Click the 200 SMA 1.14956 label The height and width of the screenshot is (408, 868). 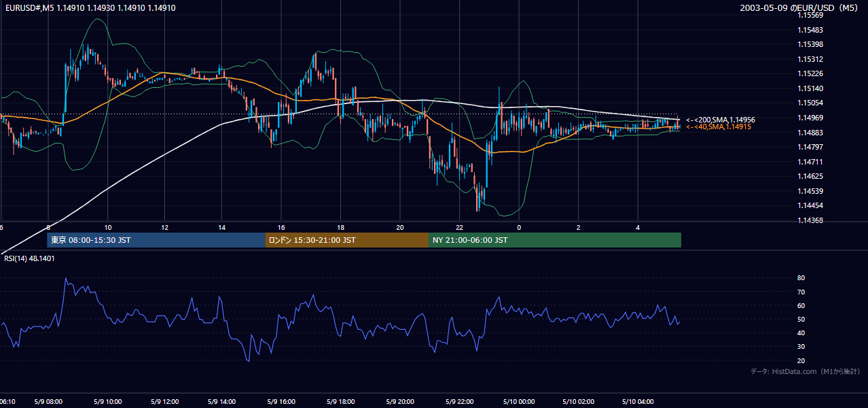click(x=720, y=120)
